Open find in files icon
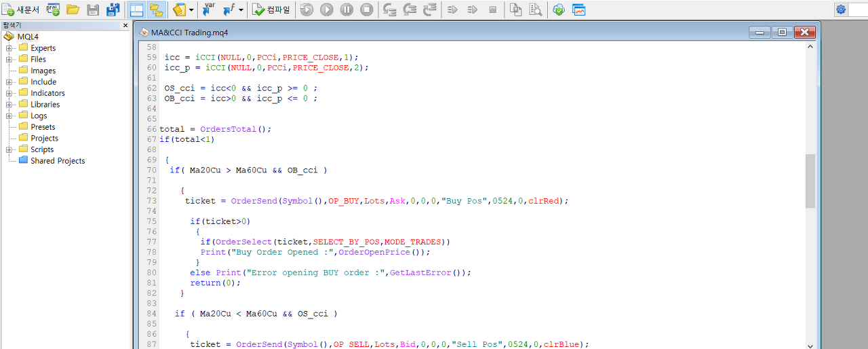868x349 pixels. [536, 10]
